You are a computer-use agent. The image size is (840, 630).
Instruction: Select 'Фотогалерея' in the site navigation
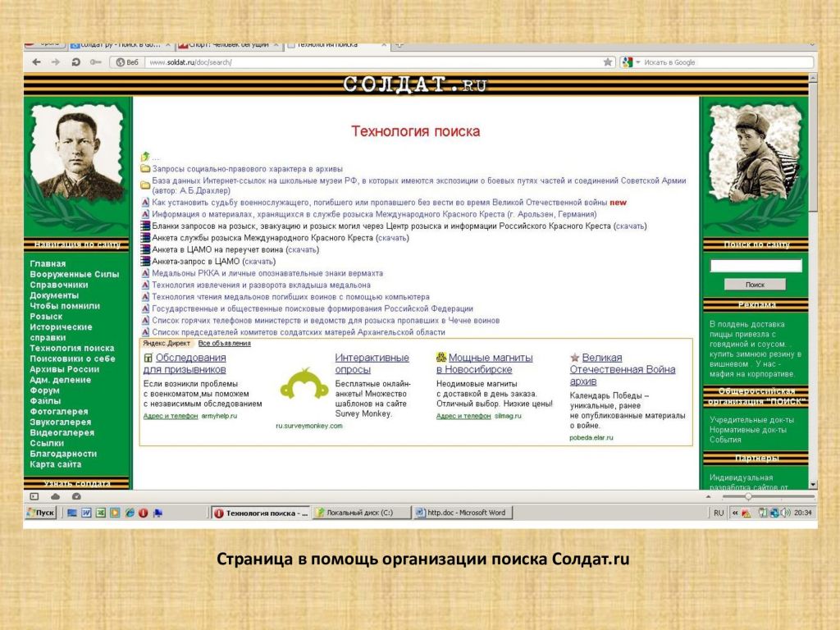click(x=59, y=412)
